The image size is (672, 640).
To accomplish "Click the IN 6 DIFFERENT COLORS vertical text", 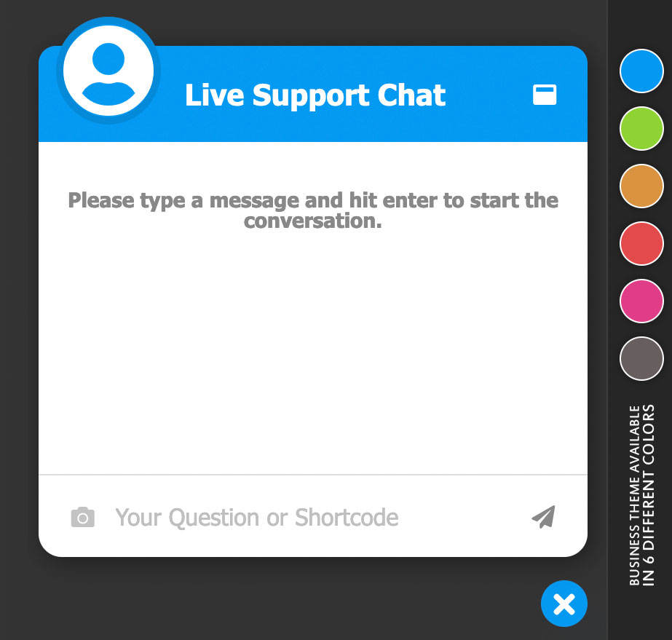I will pyautogui.click(x=649, y=495).
